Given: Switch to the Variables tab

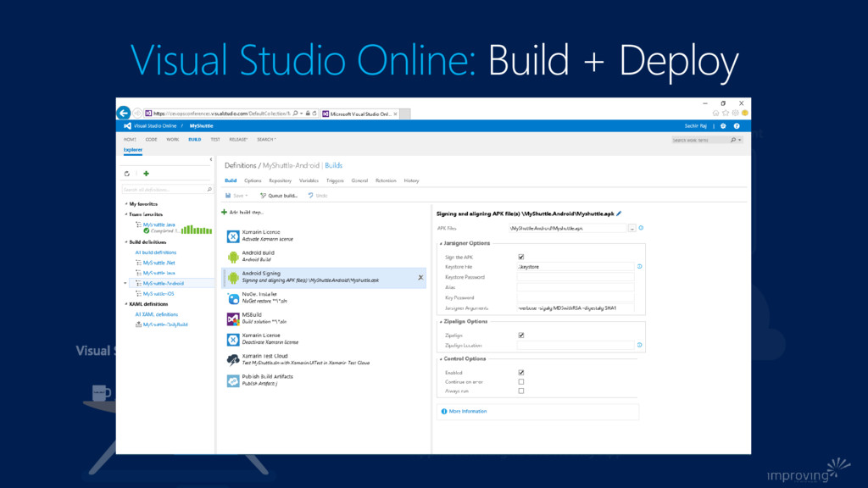Looking at the screenshot, I should [x=309, y=180].
